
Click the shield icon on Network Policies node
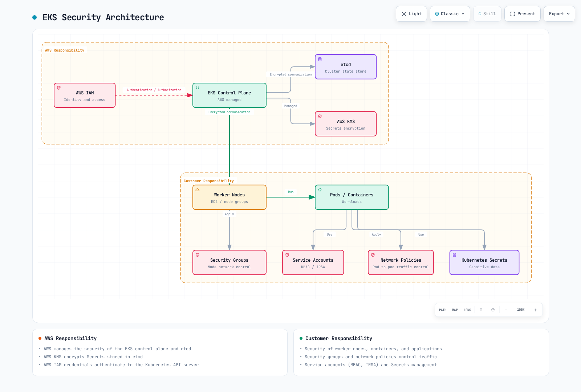(x=373, y=255)
